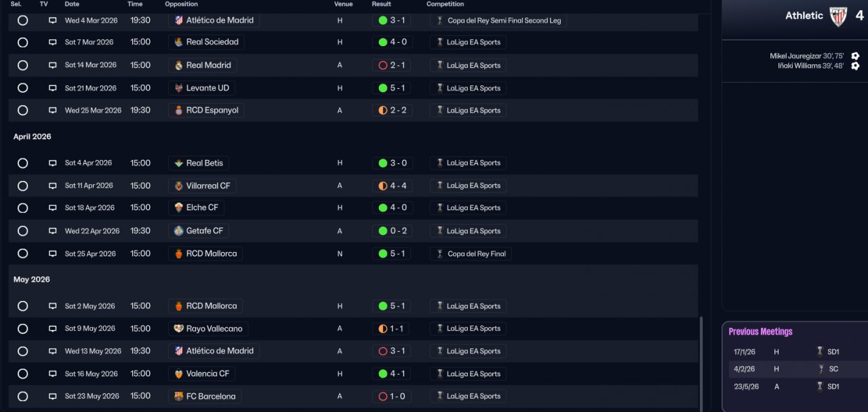Sort by Result column header

pos(381,4)
